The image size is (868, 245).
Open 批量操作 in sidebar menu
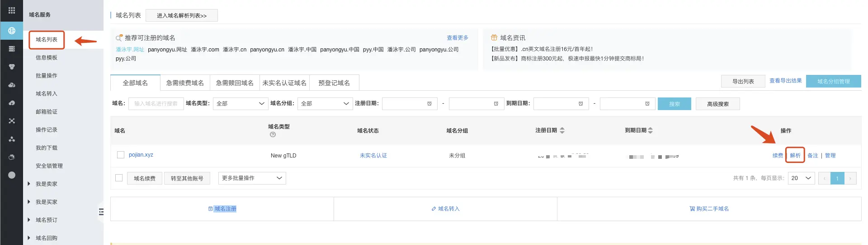[47, 76]
